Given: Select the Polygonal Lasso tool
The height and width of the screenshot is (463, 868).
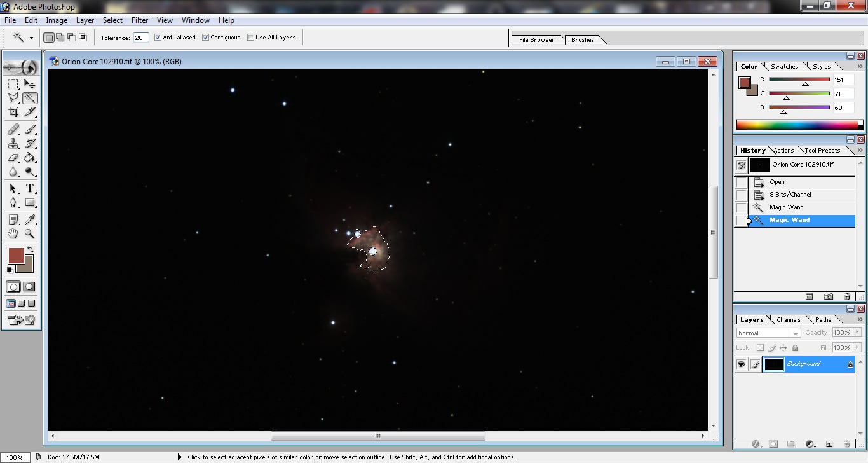Looking at the screenshot, I should (13, 98).
